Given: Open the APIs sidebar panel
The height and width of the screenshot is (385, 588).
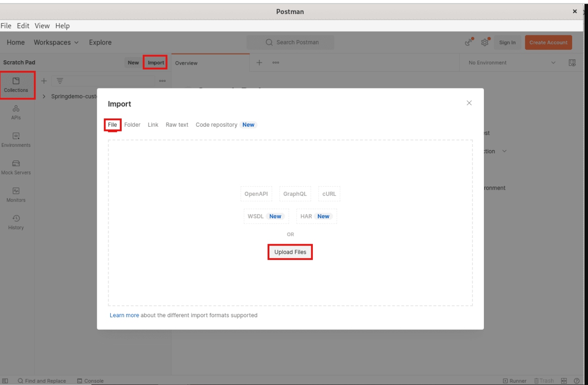Looking at the screenshot, I should 16,113.
